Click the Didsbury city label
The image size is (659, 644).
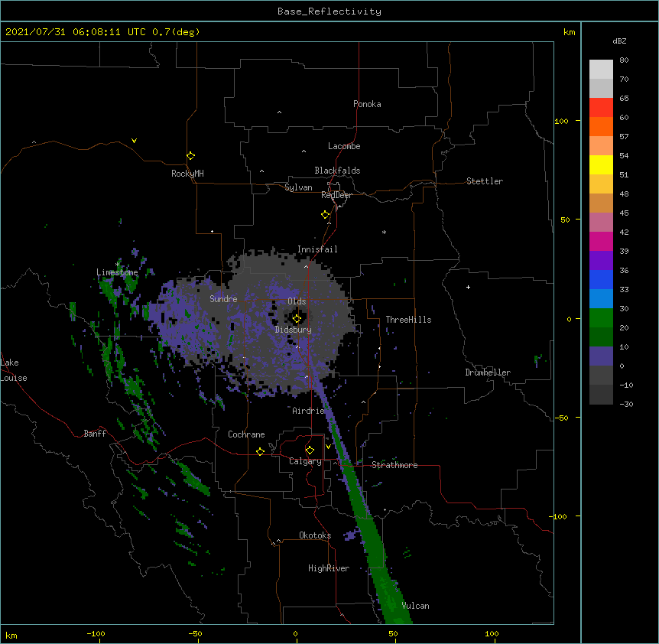coord(294,330)
